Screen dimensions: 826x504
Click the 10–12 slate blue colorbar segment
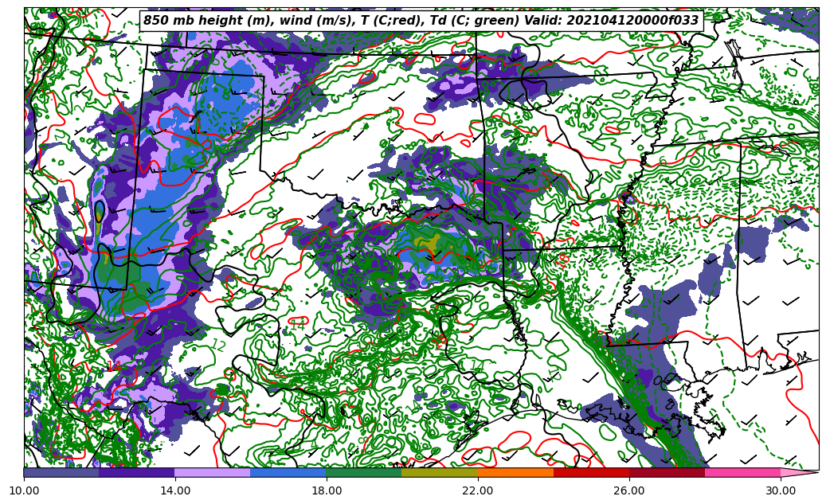[x=61, y=472]
